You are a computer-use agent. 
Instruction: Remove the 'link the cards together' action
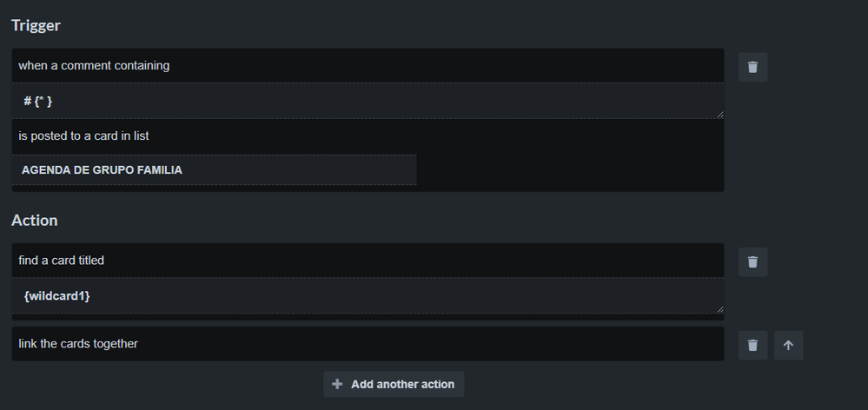point(752,345)
